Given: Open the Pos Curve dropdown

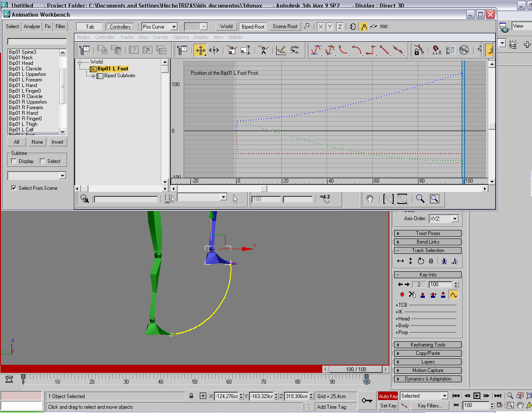Looking at the screenshot, I should click(x=174, y=27).
